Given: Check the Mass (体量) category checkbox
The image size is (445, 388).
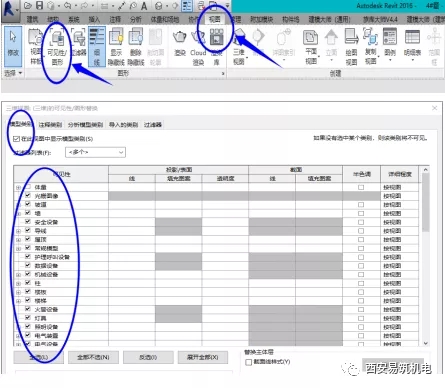Looking at the screenshot, I should click(x=28, y=187).
